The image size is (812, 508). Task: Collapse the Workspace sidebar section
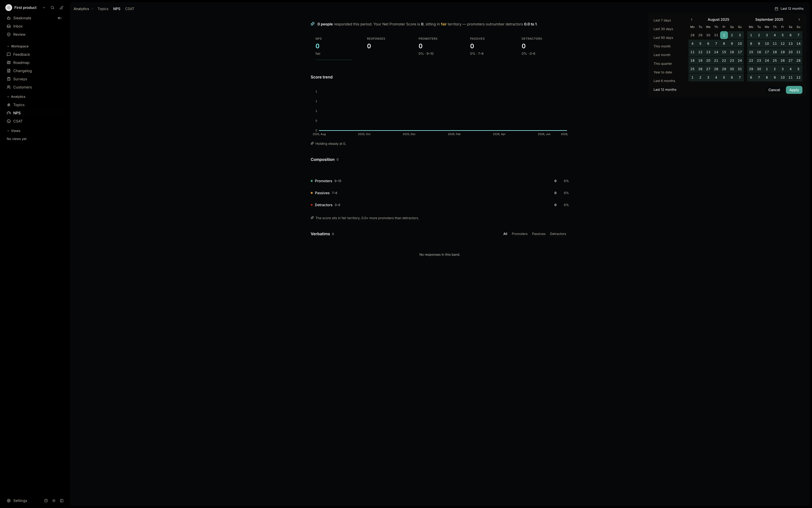(18, 46)
